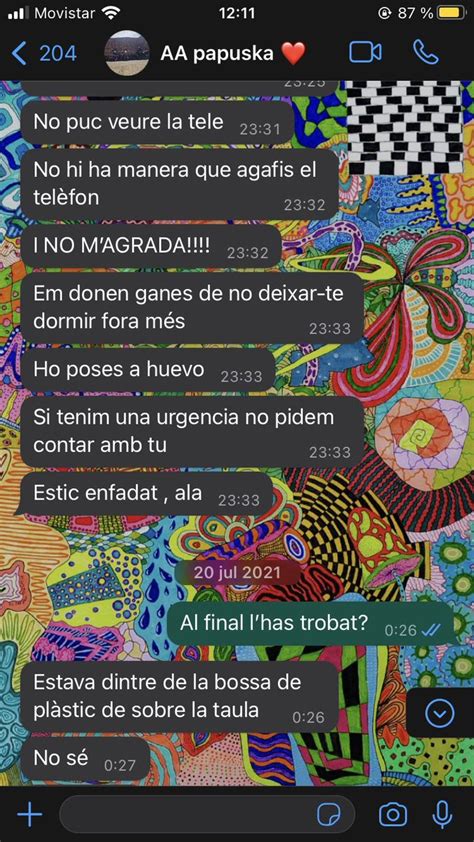Tap the 20 jul 2021 date label
This screenshot has height=842, width=474.
coord(237,572)
